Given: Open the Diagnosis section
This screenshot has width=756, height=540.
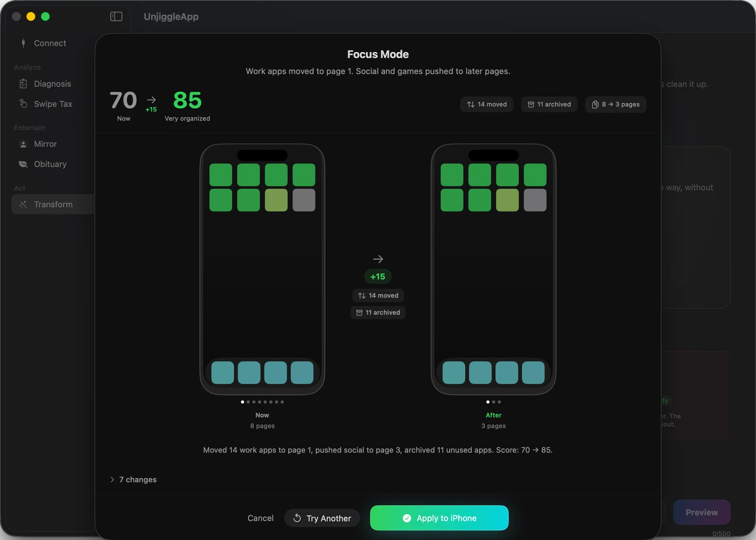Looking at the screenshot, I should click(x=53, y=84).
